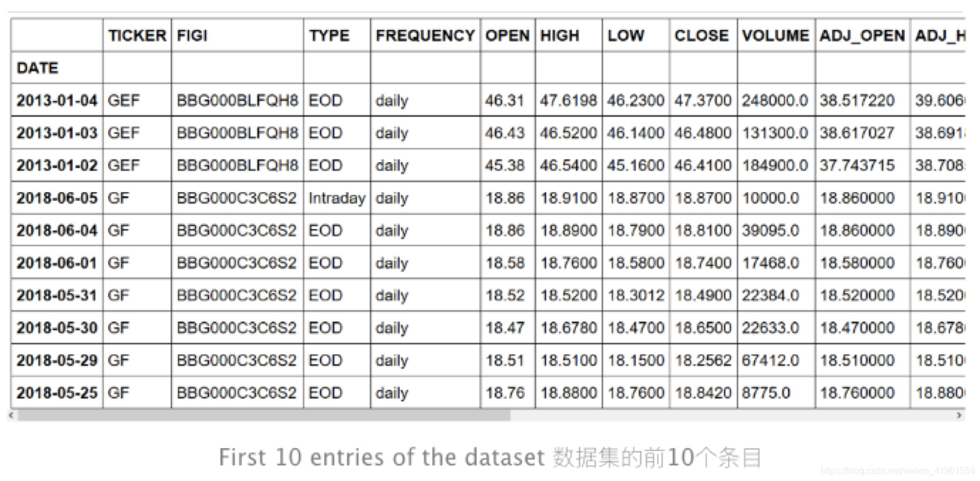Click volume value 22384.0
The width and height of the screenshot is (980, 481).
point(771,295)
